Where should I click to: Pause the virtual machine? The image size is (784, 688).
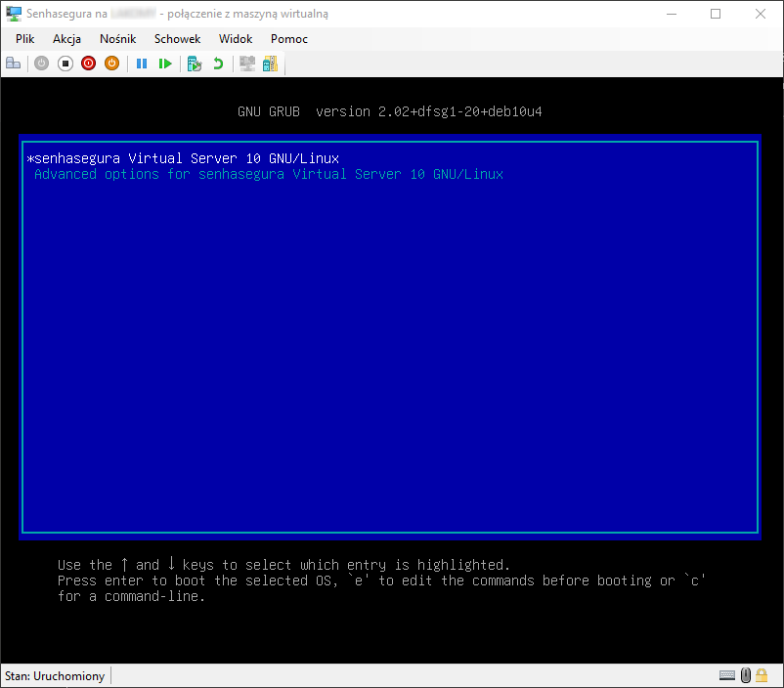click(142, 64)
